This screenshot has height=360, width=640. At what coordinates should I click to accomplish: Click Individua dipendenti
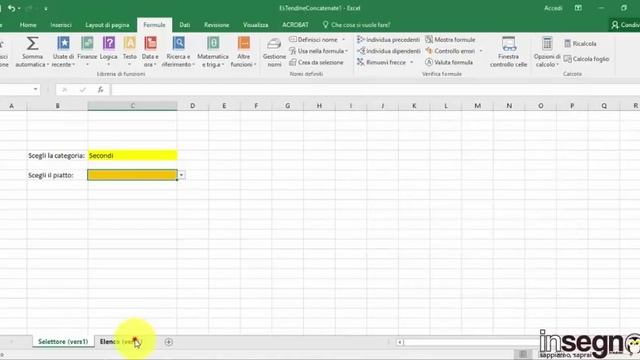point(389,51)
